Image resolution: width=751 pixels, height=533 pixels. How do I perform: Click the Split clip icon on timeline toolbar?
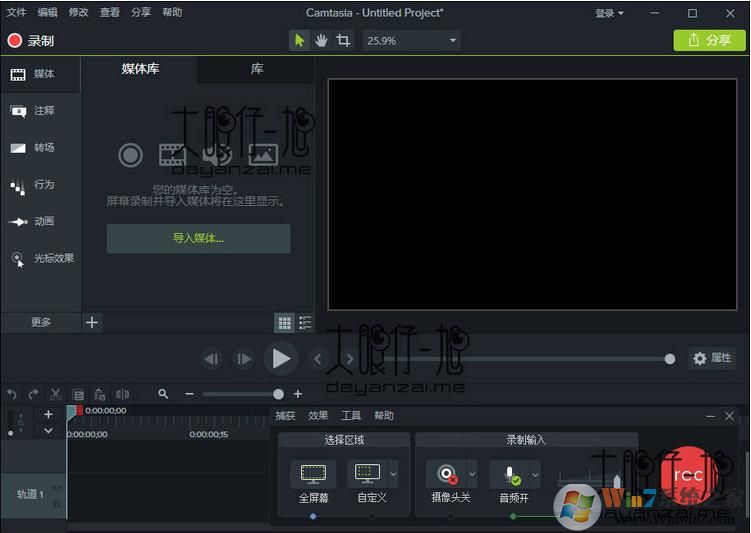point(122,395)
